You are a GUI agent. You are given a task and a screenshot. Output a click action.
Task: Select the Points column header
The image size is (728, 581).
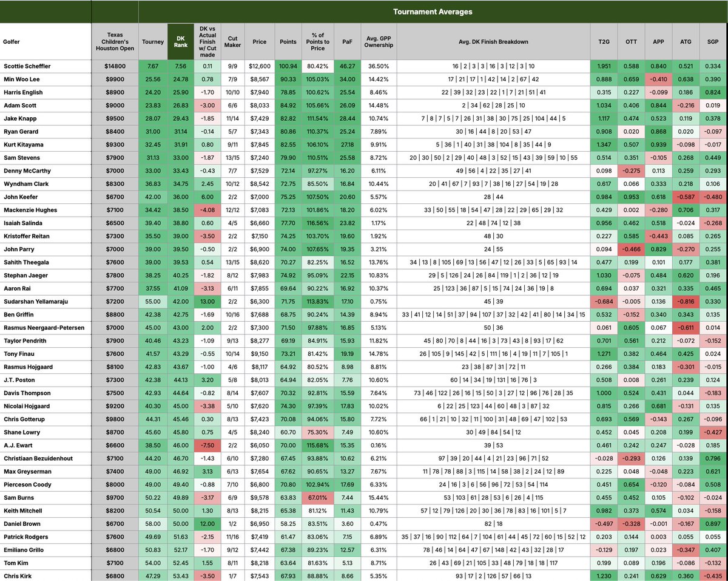coord(289,42)
